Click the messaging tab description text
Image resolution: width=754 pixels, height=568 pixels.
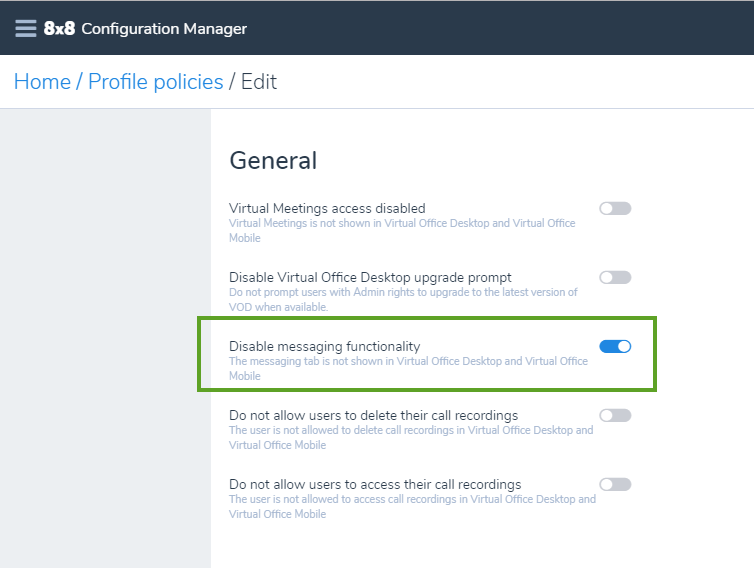[408, 368]
